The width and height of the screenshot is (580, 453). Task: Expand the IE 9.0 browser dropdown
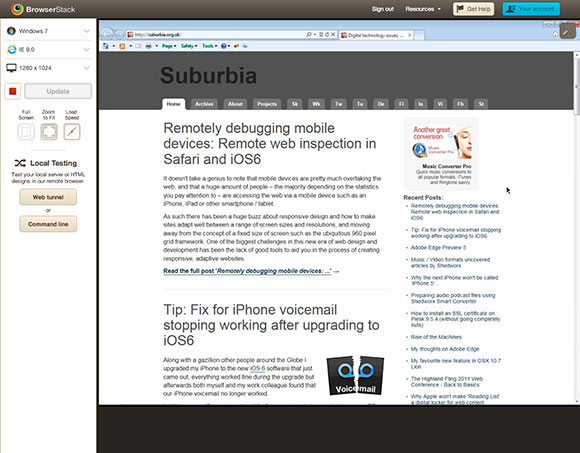tap(48, 49)
